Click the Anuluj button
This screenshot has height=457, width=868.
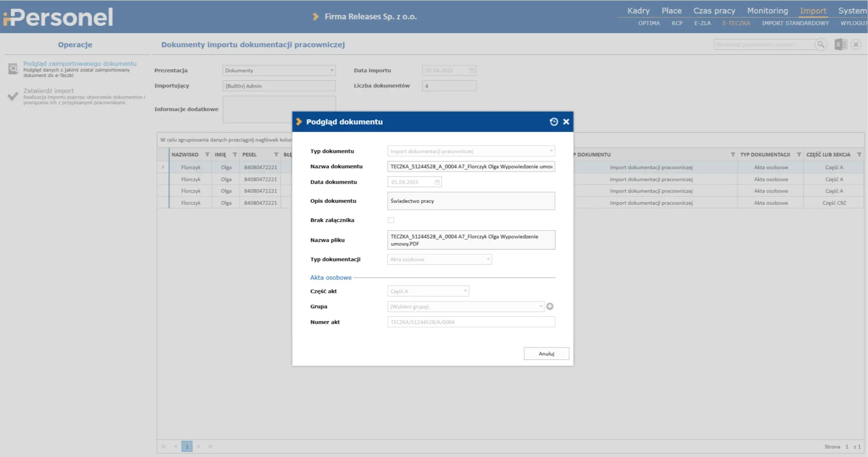(546, 354)
